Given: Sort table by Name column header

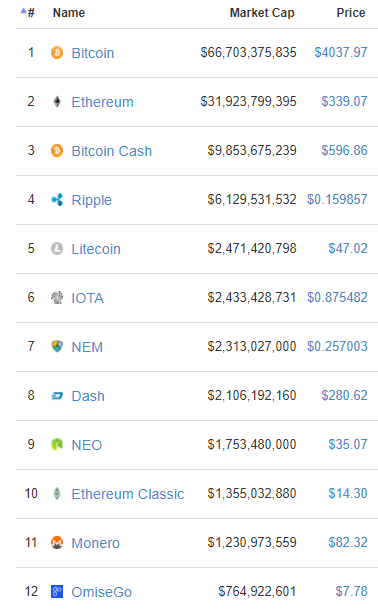Looking at the screenshot, I should click(x=69, y=13).
